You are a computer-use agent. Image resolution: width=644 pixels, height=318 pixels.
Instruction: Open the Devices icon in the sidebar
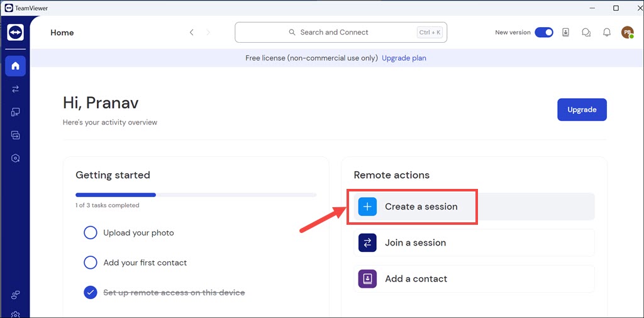pos(15,112)
